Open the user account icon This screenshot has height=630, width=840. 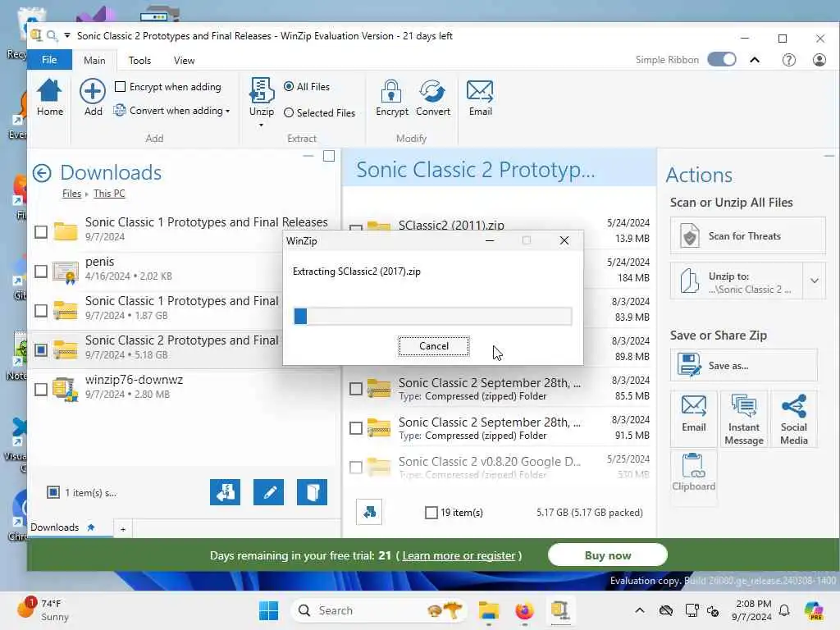819,60
